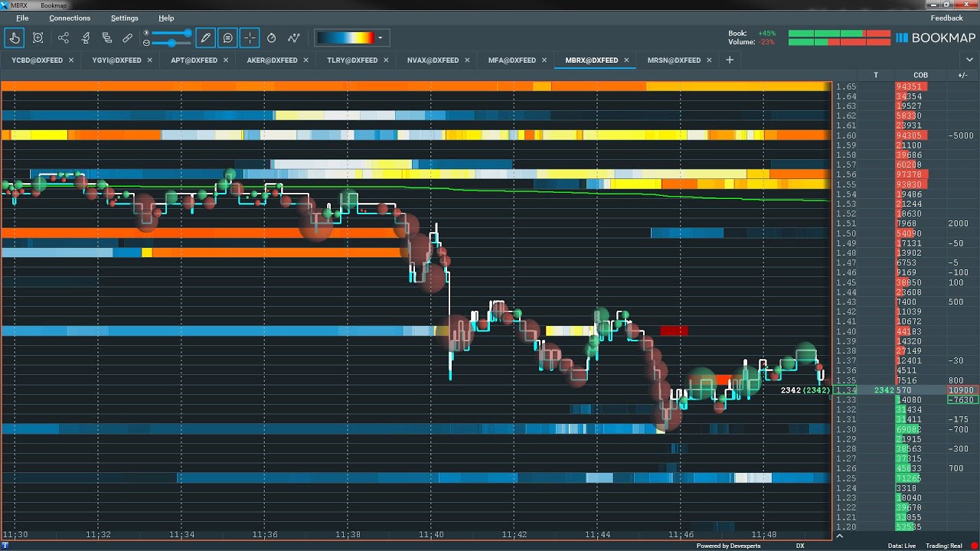Click the +/- column header
Image resolution: width=980 pixels, height=551 pixels.
(x=962, y=75)
